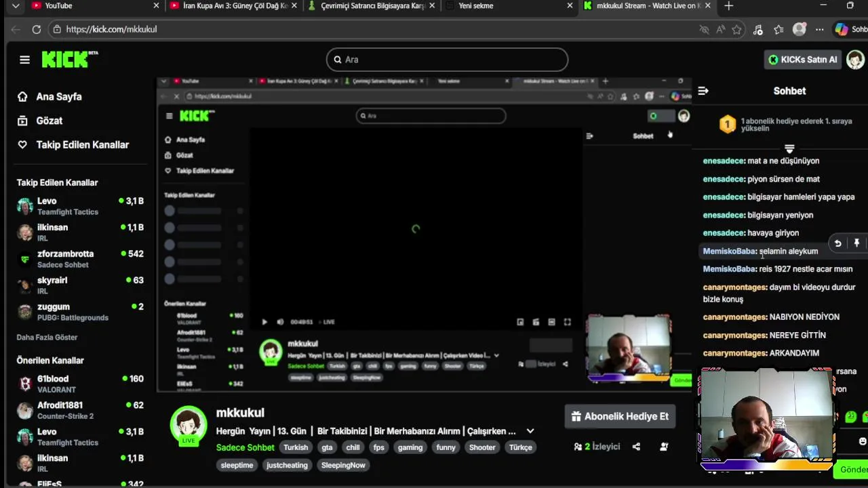
Task: Collapse the Sohbet chat panel
Action: pyautogui.click(x=703, y=91)
